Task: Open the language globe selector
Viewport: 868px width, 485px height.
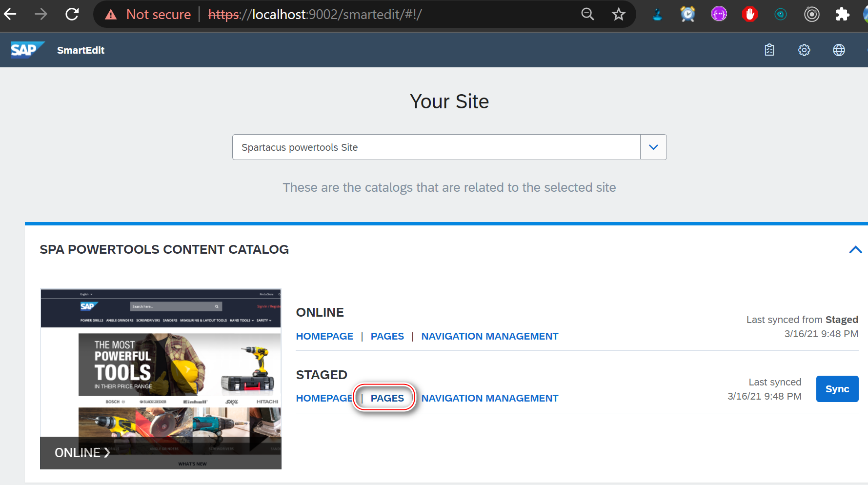Action: [x=839, y=50]
